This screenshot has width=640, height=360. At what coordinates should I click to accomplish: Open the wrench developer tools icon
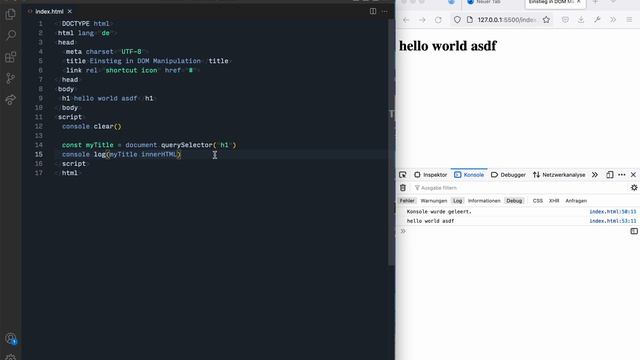click(597, 20)
